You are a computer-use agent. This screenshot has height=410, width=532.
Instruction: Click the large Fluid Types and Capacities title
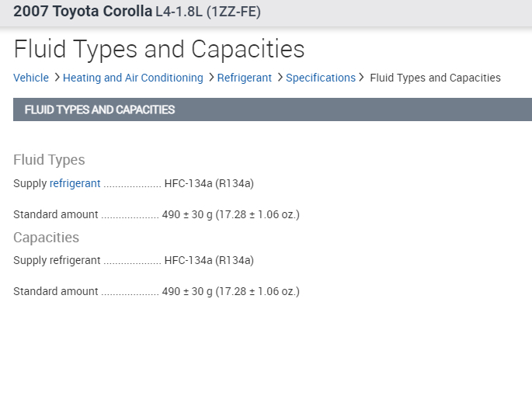[x=159, y=50]
